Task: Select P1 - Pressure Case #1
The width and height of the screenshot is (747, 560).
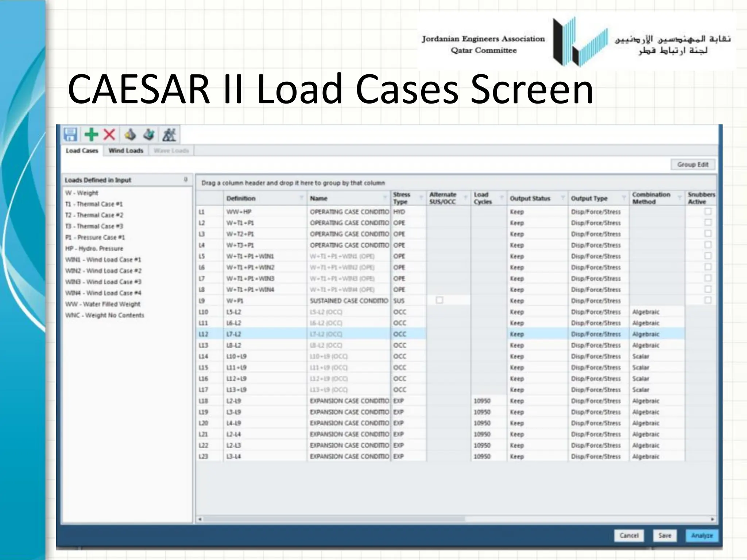Action: [x=95, y=237]
